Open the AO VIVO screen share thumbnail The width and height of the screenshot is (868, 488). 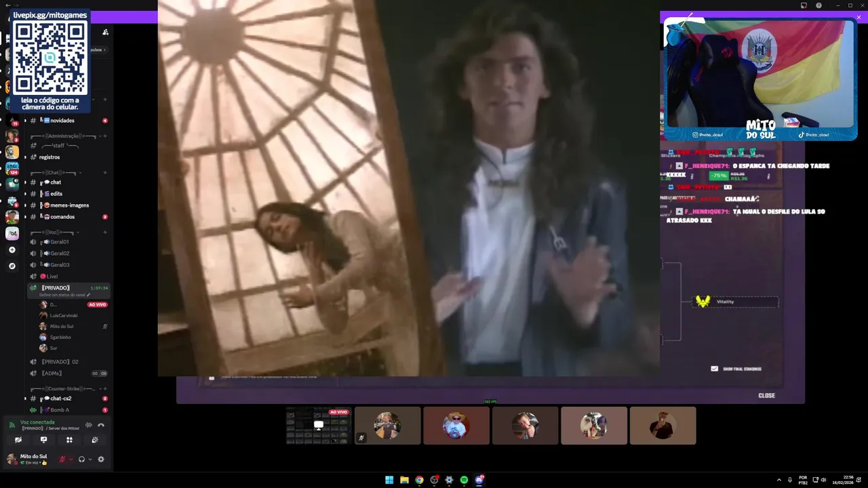click(x=318, y=426)
